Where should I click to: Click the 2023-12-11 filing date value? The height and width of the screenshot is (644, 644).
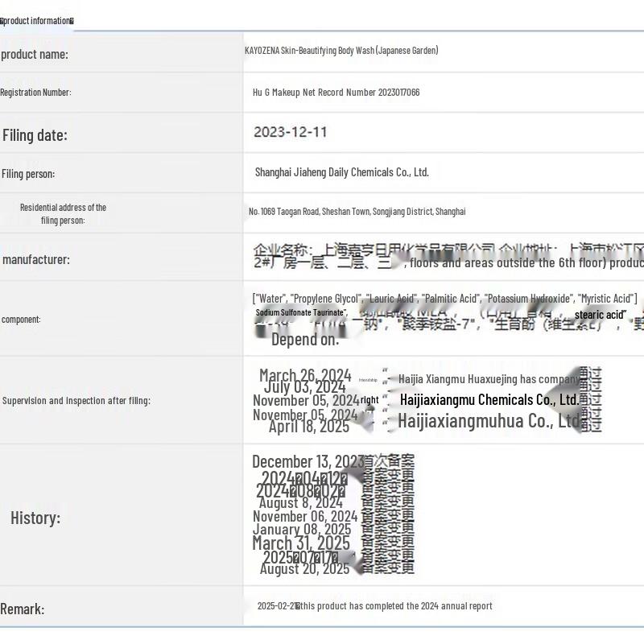tap(290, 132)
